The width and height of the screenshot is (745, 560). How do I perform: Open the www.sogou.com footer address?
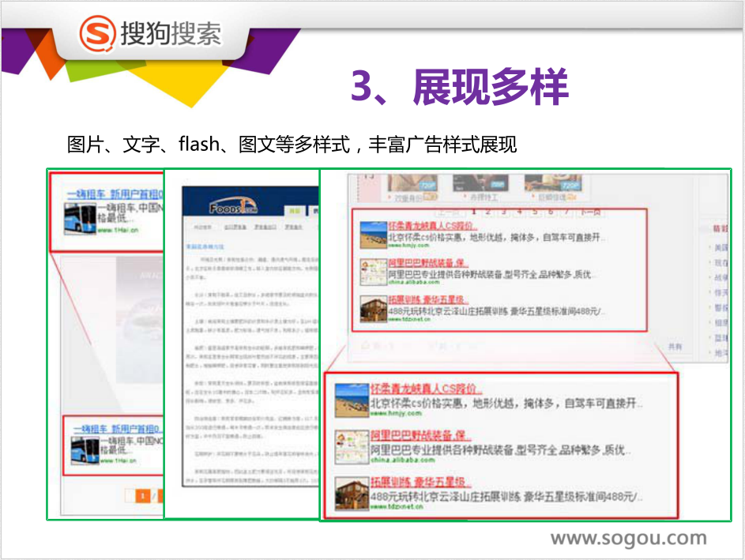click(x=629, y=538)
